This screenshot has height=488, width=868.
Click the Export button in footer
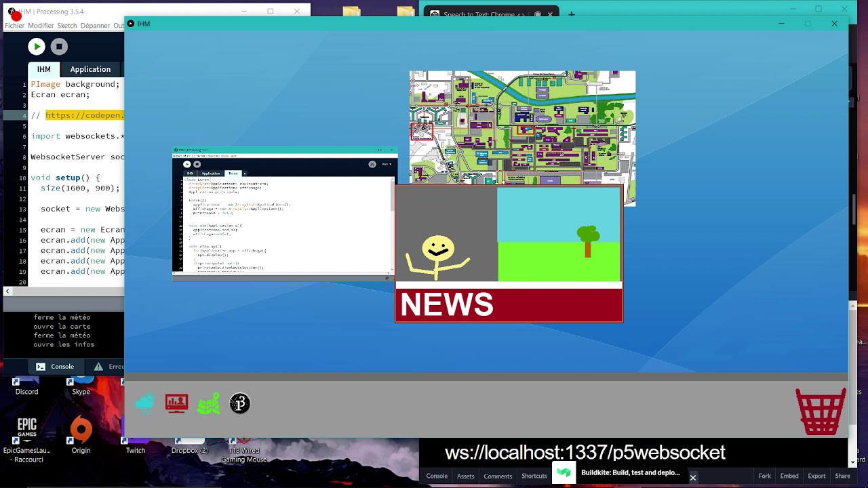click(816, 476)
